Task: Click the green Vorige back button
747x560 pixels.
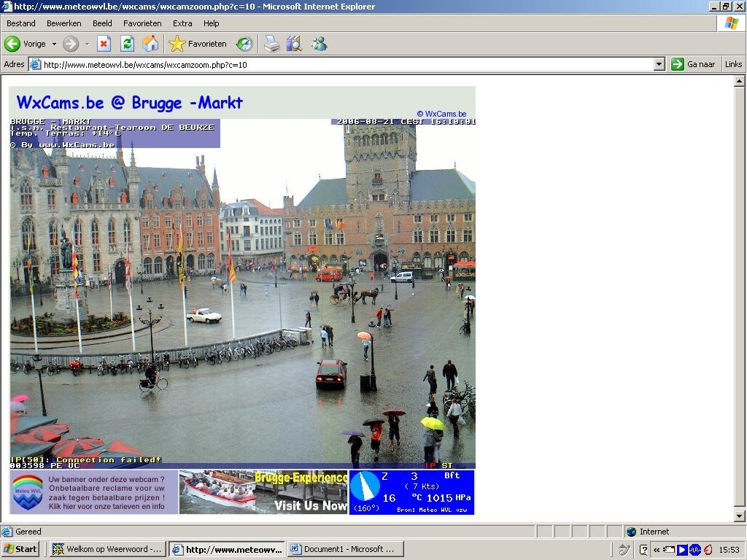Action: pyautogui.click(x=26, y=44)
